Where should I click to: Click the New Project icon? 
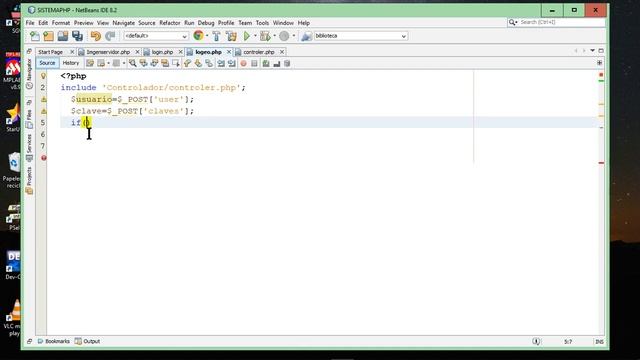(49, 36)
